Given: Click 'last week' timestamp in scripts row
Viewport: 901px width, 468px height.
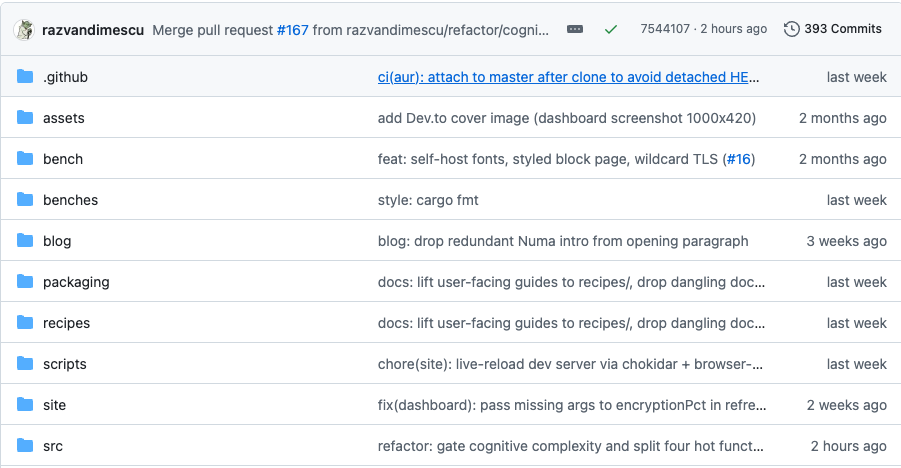Looking at the screenshot, I should (856, 364).
